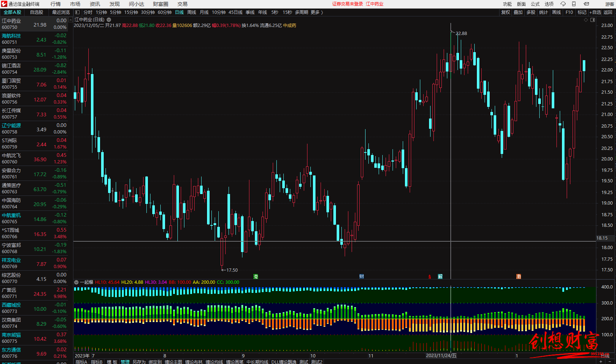This screenshot has height=364, width=616.
Task: Open the 公式 menu
Action: [x=535, y=4]
